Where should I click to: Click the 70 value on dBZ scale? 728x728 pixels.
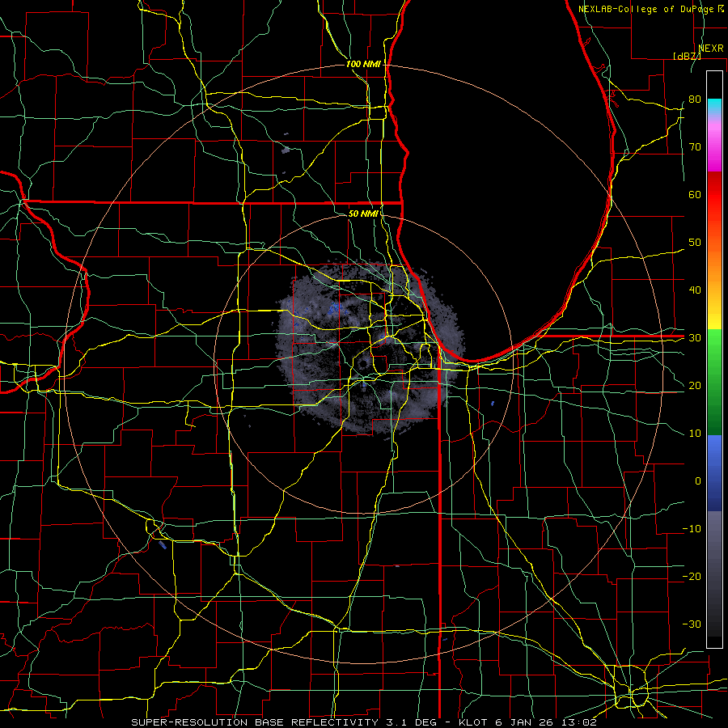[695, 146]
